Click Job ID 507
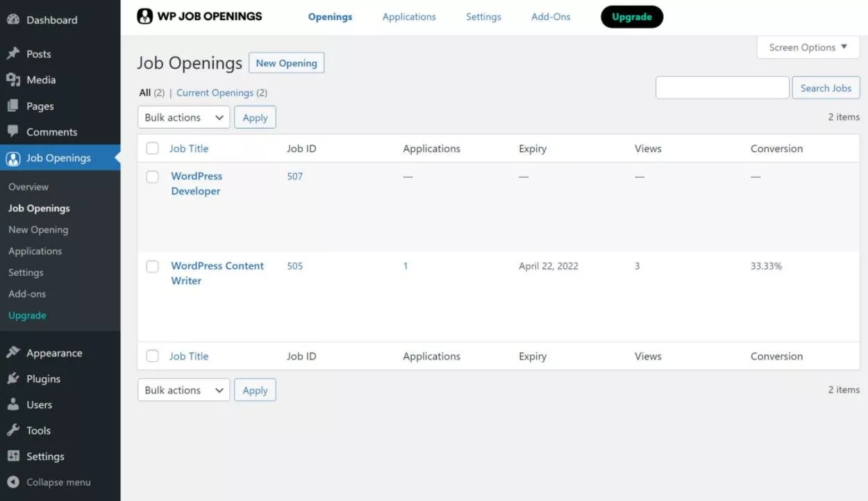868x501 pixels. coord(295,176)
